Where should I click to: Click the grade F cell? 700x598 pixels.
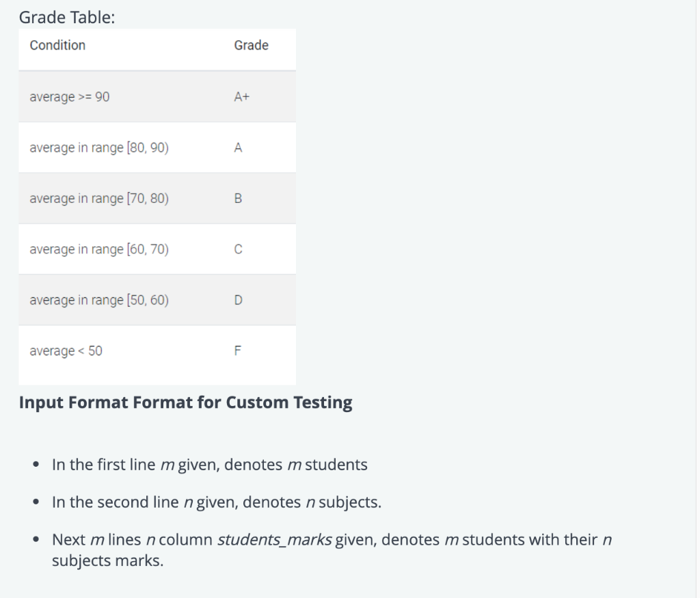pyautogui.click(x=237, y=351)
